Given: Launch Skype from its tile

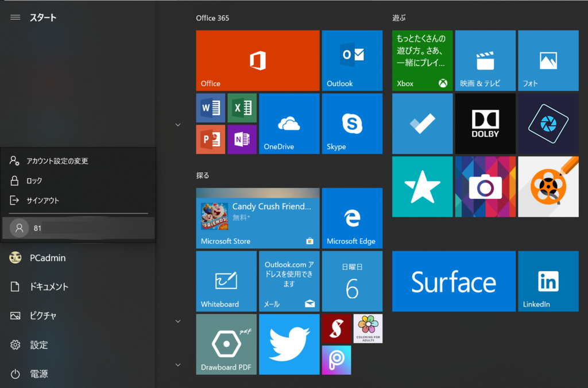Looking at the screenshot, I should point(352,124).
